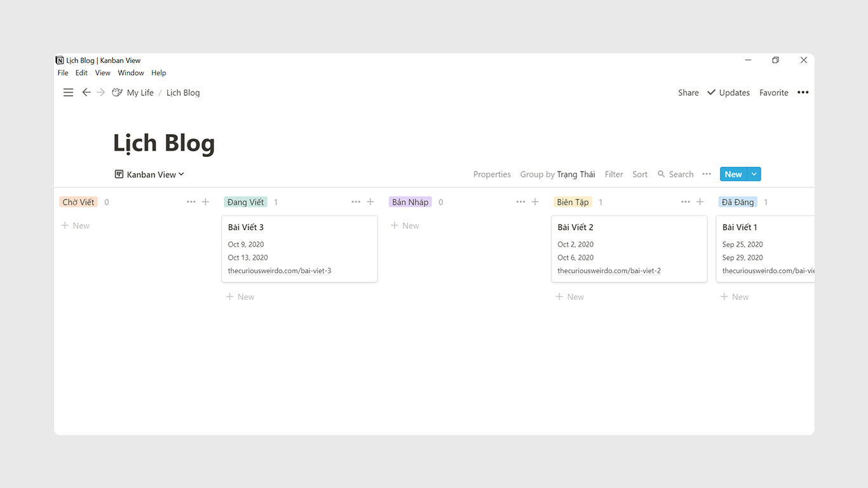This screenshot has height=488, width=868.
Task: Open database toolbar ellipsis next to Search
Action: pyautogui.click(x=707, y=174)
